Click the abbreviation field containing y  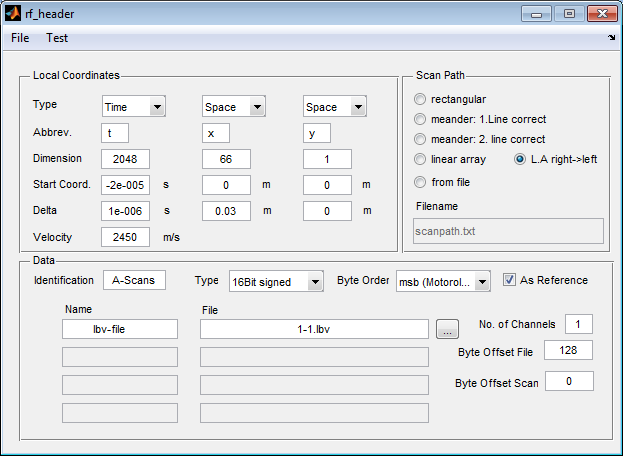(x=317, y=133)
